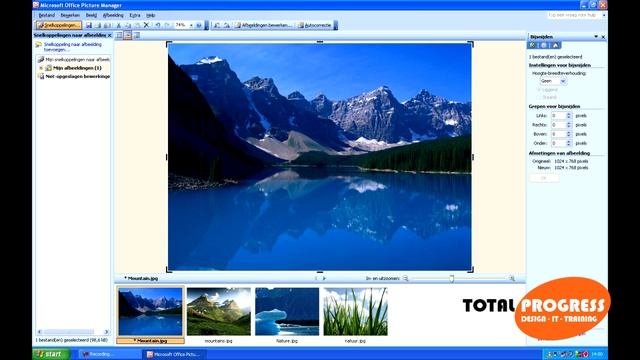This screenshot has width=640, height=360.
Task: Click the Redo arrow icon
Action: click(167, 25)
